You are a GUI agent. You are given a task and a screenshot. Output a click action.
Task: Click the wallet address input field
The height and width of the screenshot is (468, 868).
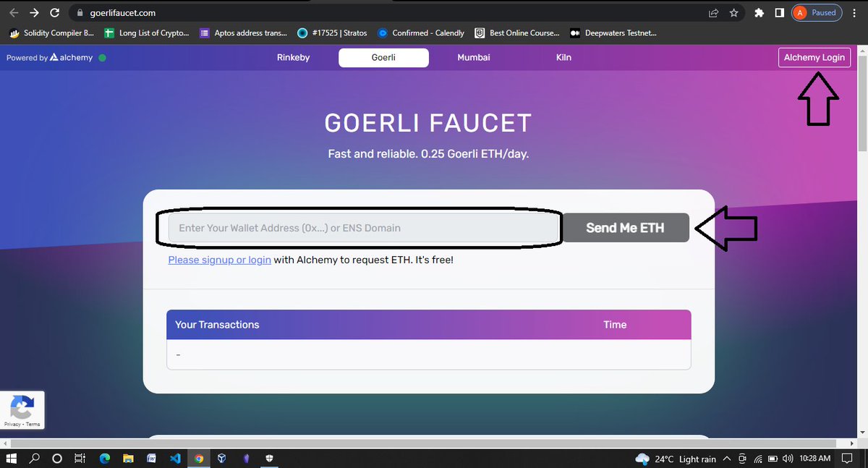(365, 228)
